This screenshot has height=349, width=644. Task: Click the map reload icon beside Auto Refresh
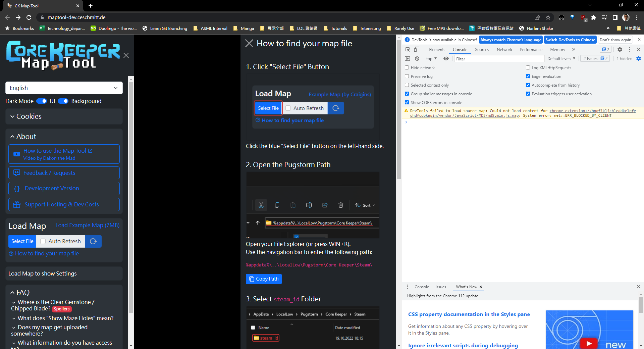click(93, 241)
